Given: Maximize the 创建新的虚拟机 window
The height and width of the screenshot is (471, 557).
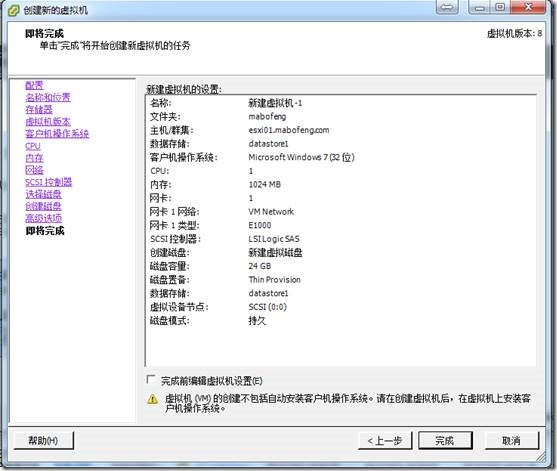Looking at the screenshot, I should coord(500,7).
